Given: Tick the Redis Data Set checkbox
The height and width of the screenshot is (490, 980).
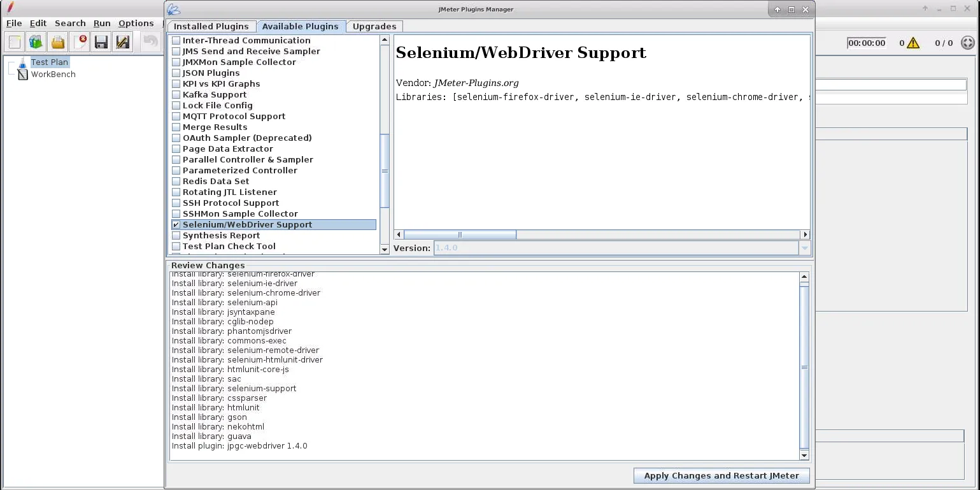Looking at the screenshot, I should 176,182.
